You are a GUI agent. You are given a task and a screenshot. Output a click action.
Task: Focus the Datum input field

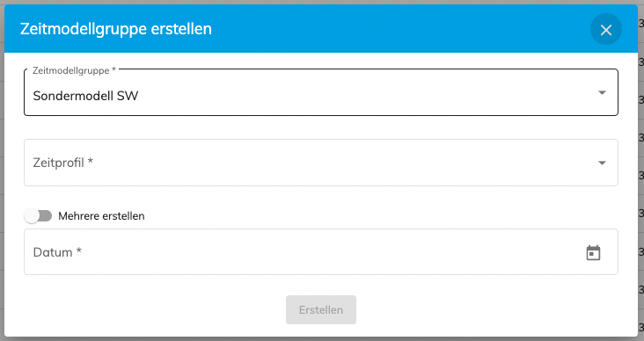point(321,252)
